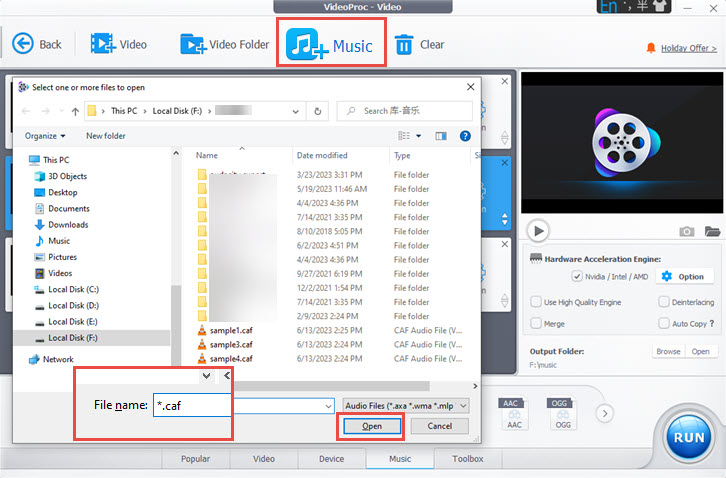Viewport: 726px width, 478px height.
Task: Enable the Merge checkbox
Action: tap(536, 323)
